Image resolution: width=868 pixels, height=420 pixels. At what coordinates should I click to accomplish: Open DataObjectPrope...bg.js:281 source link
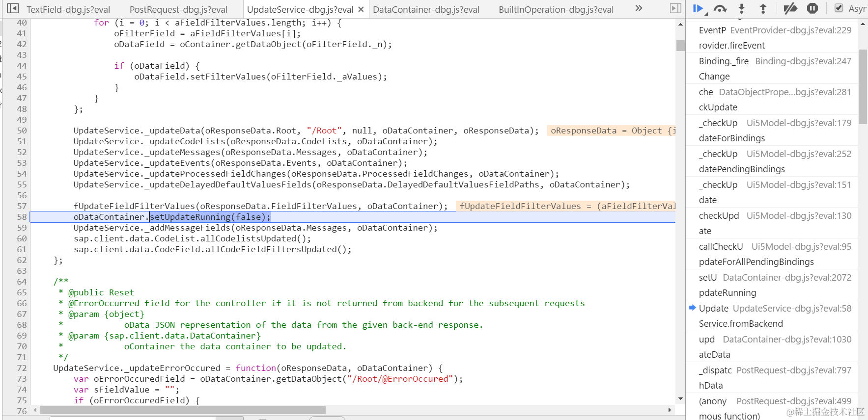point(785,92)
